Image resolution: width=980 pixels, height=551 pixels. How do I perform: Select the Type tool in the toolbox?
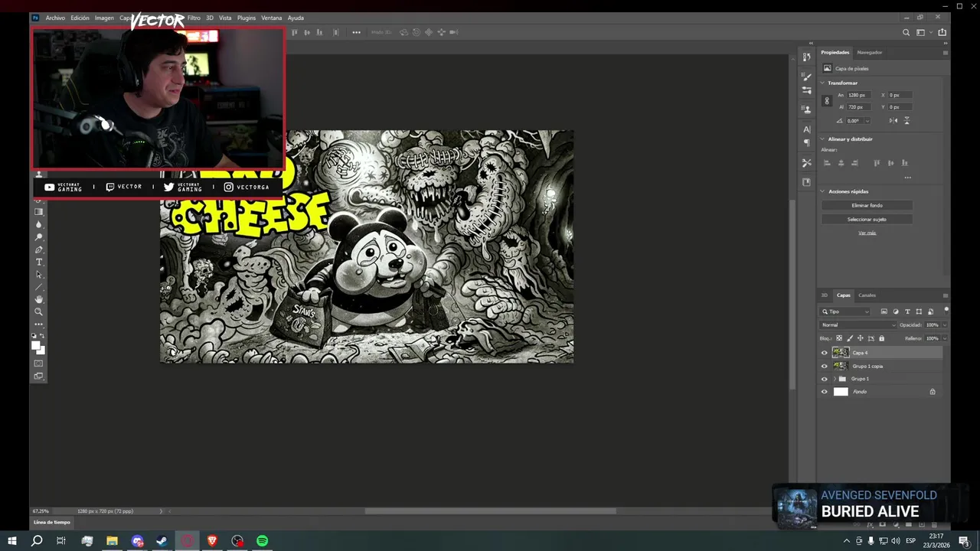tap(38, 262)
